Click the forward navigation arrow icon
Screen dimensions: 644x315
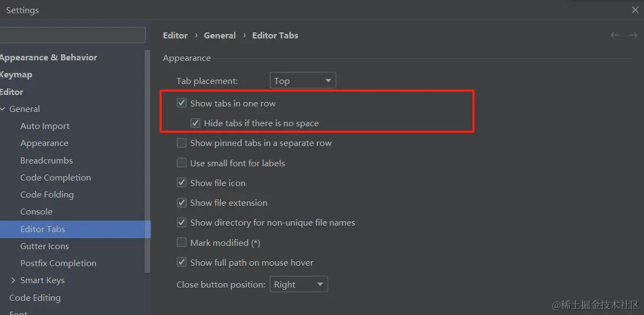(x=633, y=35)
